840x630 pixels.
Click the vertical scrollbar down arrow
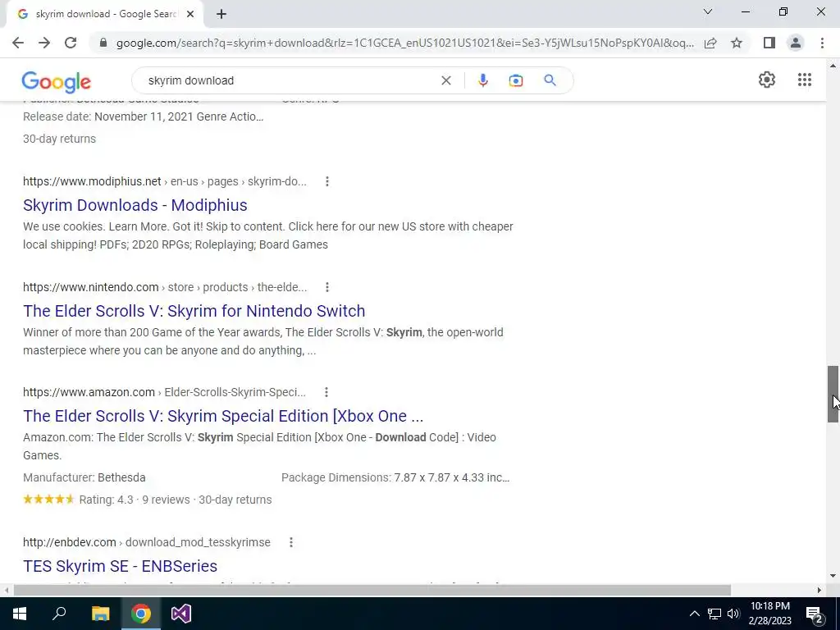(833, 576)
